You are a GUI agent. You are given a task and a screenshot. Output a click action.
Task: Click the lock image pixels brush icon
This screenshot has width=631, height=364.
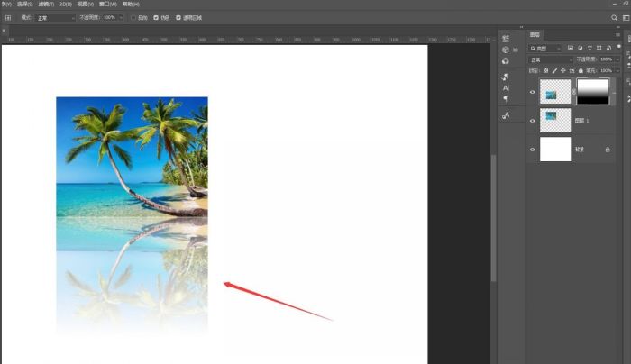[x=556, y=69]
